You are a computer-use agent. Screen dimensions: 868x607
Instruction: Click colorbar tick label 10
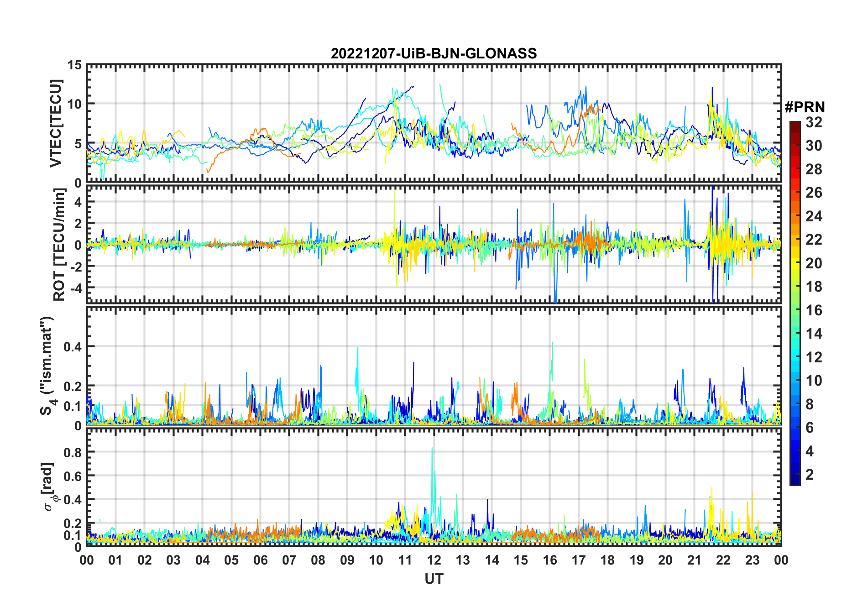coord(814,381)
